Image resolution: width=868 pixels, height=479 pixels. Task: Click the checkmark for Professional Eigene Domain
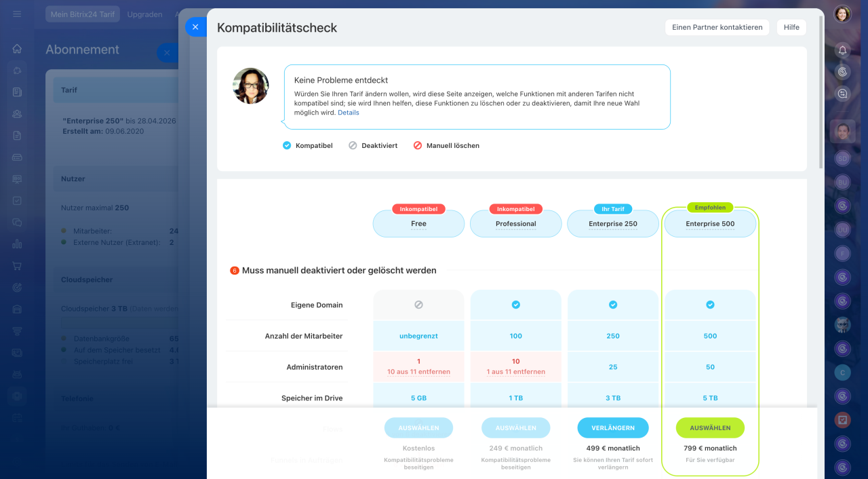pyautogui.click(x=516, y=305)
